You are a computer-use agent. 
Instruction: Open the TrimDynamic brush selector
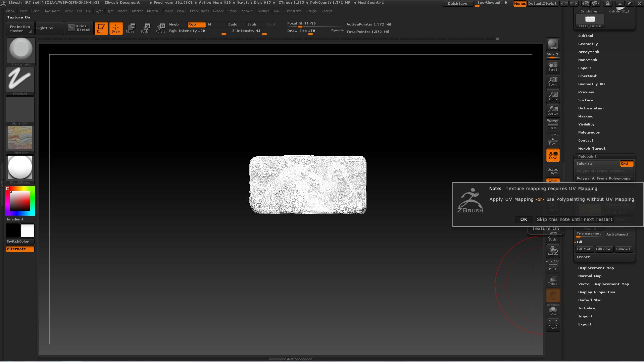coord(20,52)
